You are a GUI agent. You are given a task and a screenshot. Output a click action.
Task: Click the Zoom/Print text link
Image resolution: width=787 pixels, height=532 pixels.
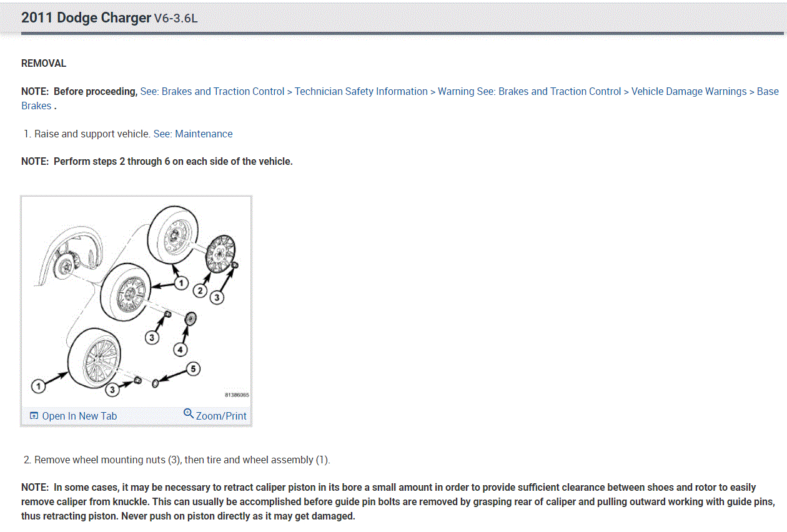click(221, 416)
